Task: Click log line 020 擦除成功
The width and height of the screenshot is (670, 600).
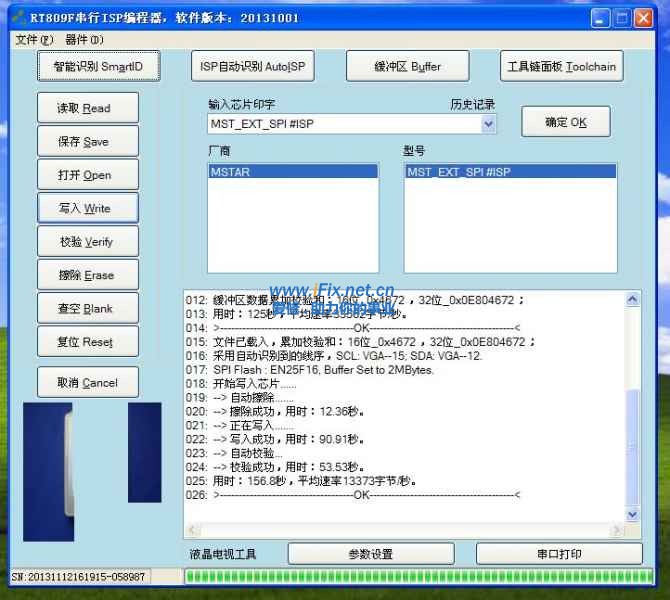Action: 275,412
